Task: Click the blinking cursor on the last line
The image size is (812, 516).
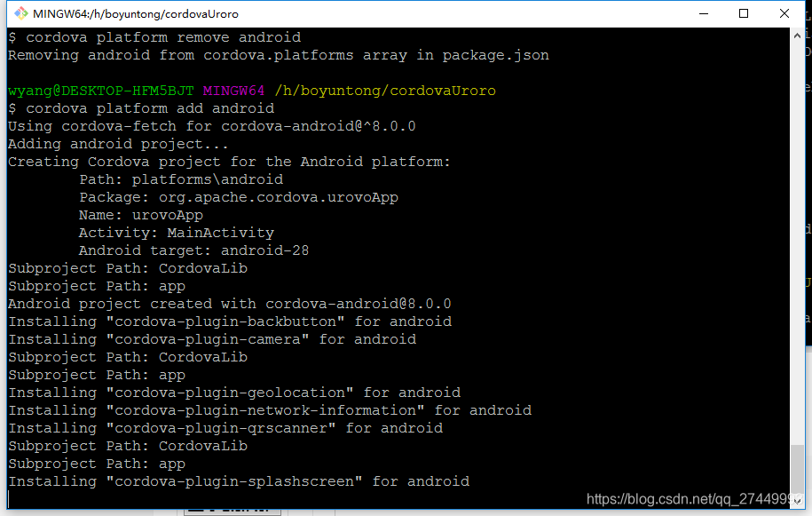Action: (7, 497)
